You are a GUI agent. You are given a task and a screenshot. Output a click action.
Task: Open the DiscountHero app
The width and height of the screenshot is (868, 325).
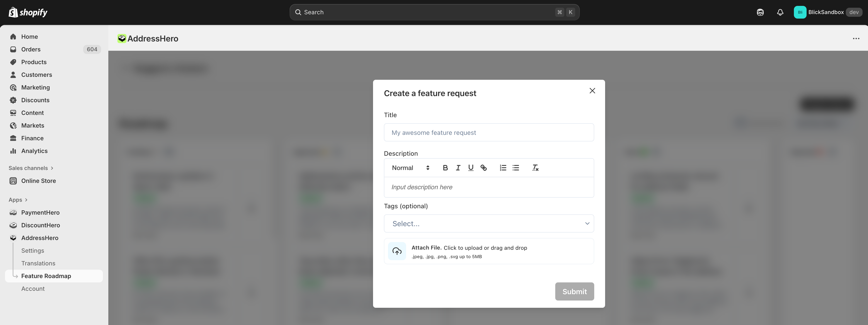[x=54, y=225]
